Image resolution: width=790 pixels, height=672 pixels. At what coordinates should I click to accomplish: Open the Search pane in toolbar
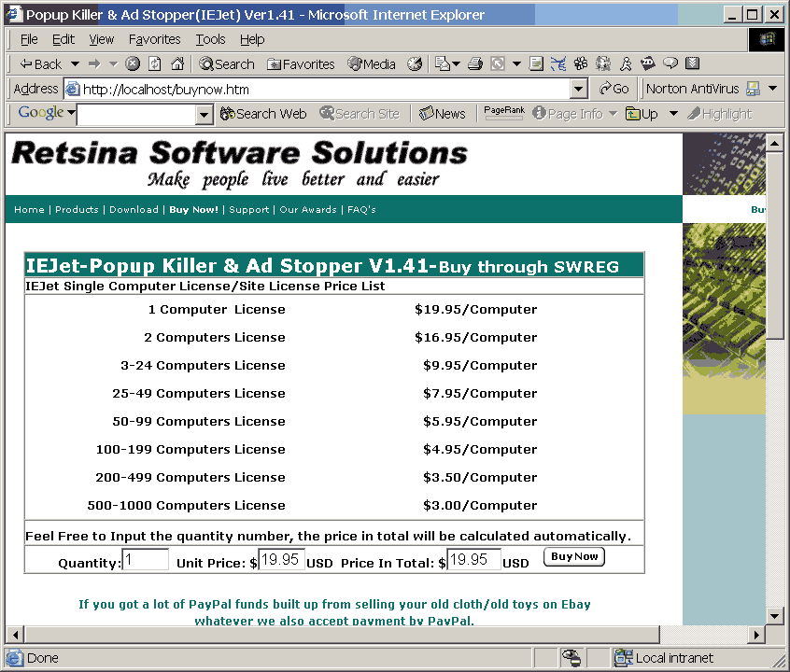tap(227, 64)
